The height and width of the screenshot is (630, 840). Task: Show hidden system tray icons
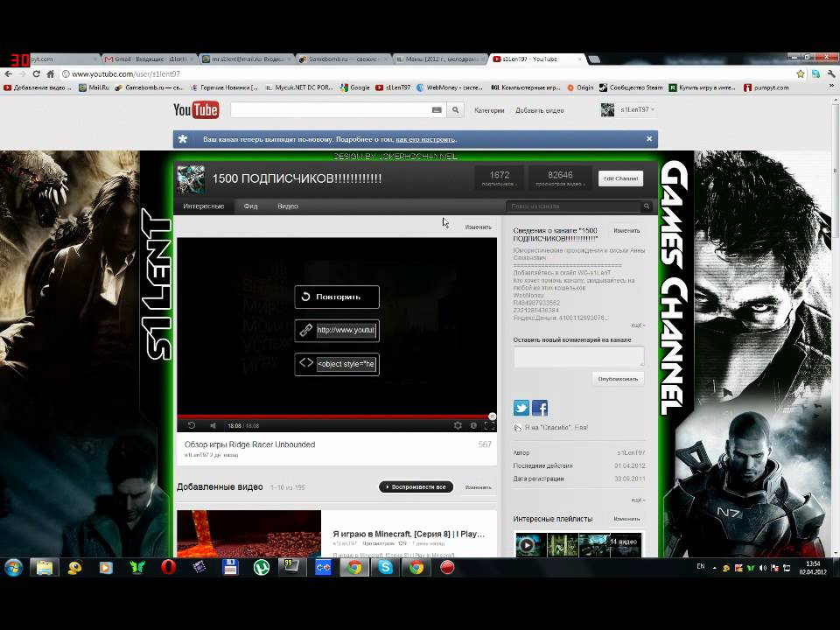[715, 567]
